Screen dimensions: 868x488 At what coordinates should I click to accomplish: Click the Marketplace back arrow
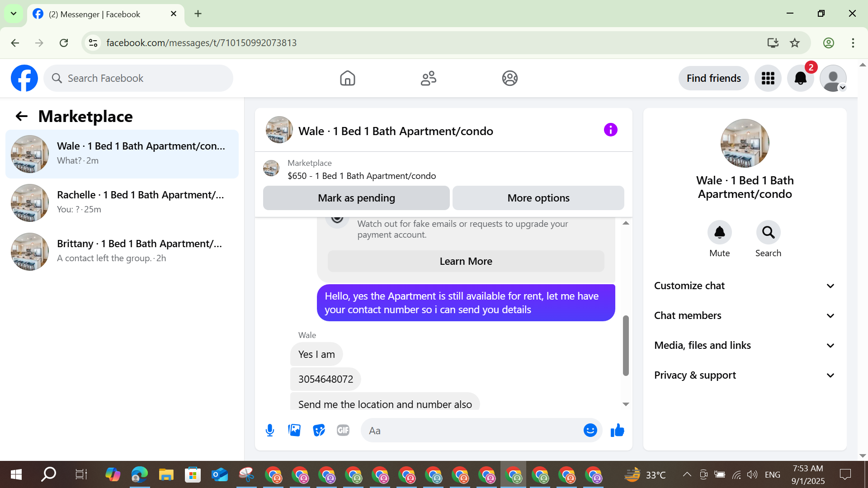click(x=21, y=117)
